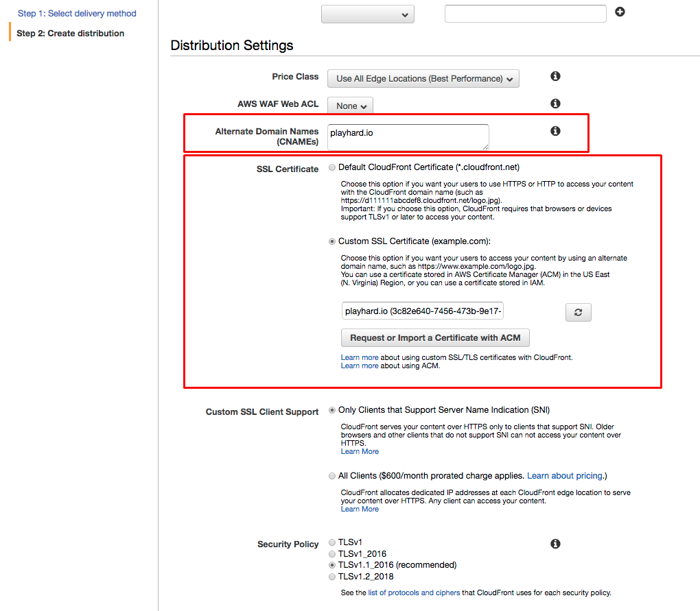Open the Alternate Domain Names info icon
Viewport: 700px width, 611px height.
(x=555, y=130)
